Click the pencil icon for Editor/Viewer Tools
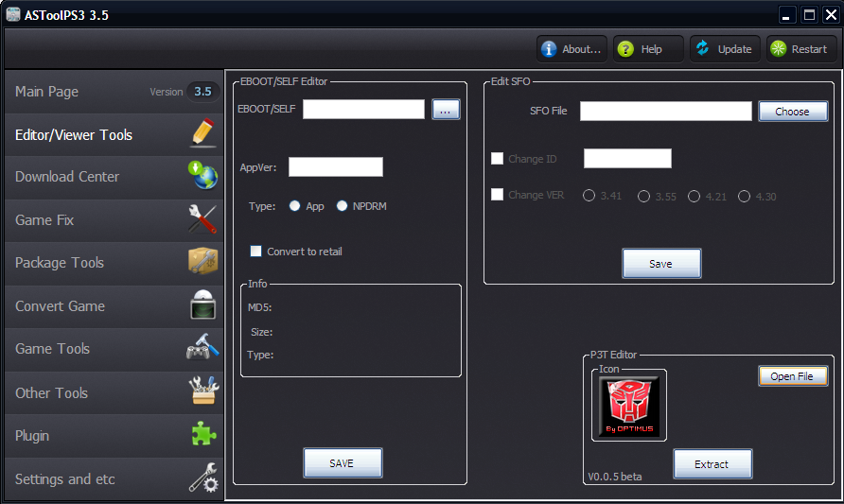This screenshot has height=504, width=844. [202, 133]
